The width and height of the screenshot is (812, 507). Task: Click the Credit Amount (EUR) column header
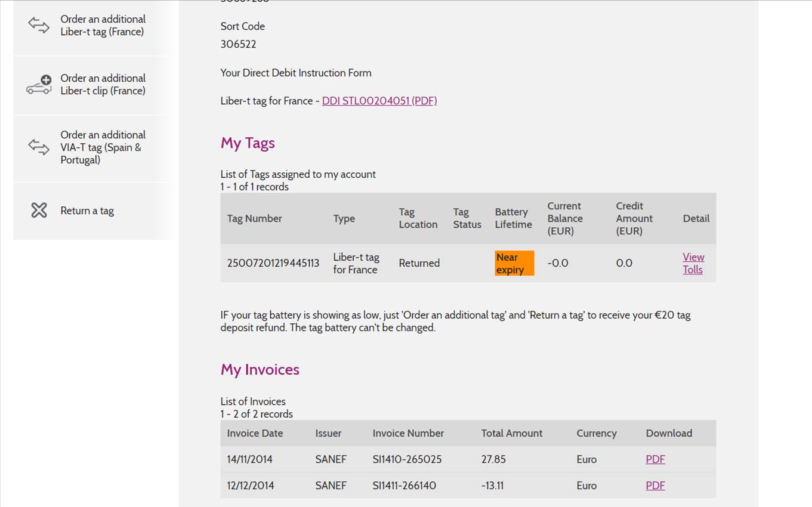coord(634,218)
